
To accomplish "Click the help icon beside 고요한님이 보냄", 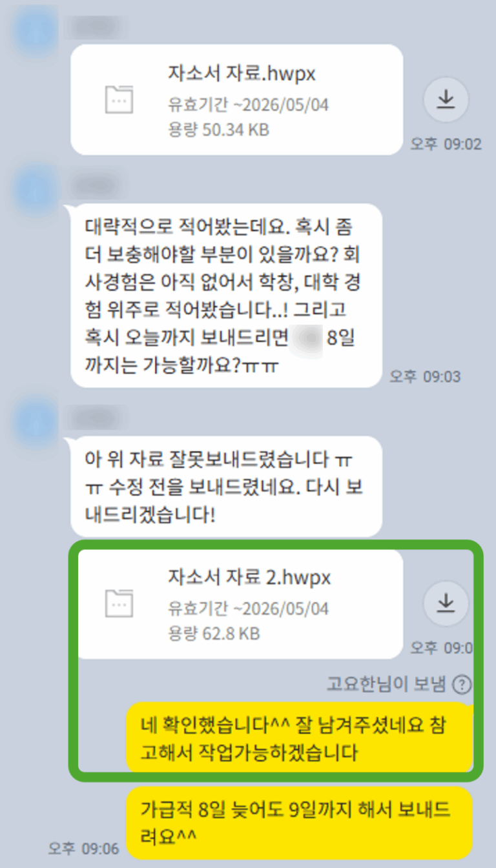I will pyautogui.click(x=462, y=685).
